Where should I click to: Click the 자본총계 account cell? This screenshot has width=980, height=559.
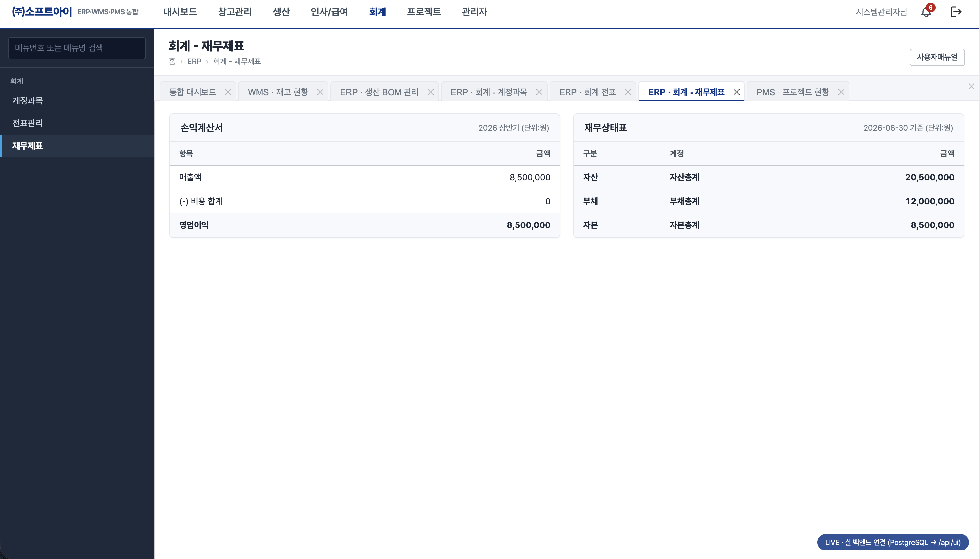coord(684,225)
